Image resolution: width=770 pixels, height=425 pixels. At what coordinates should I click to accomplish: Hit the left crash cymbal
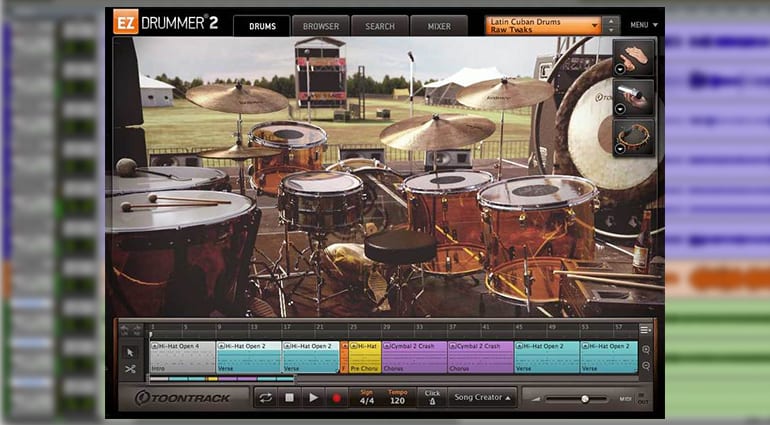coord(237,97)
